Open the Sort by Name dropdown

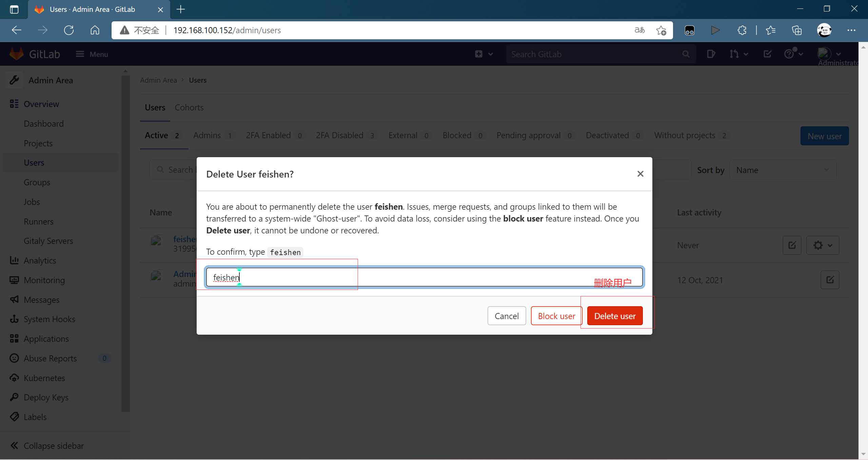783,170
